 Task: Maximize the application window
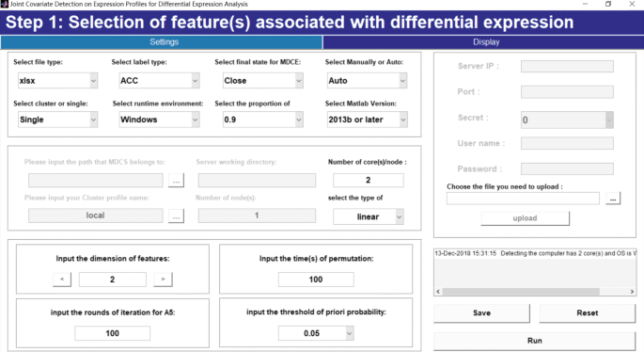coord(608,4)
